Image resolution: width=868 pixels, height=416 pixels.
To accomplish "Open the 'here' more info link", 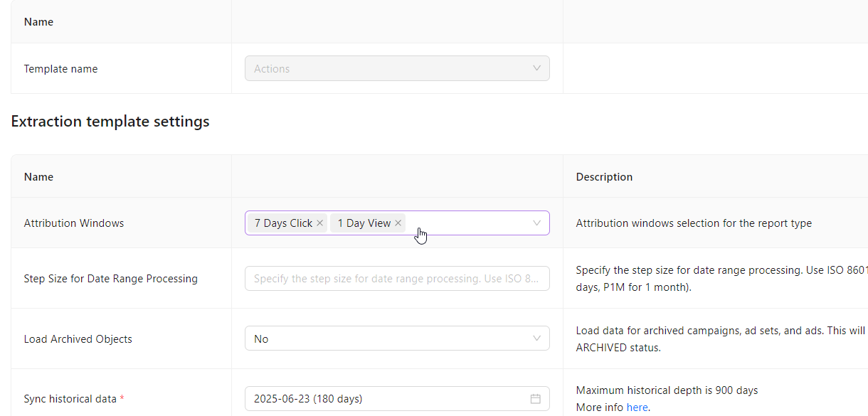I will tap(637, 407).
